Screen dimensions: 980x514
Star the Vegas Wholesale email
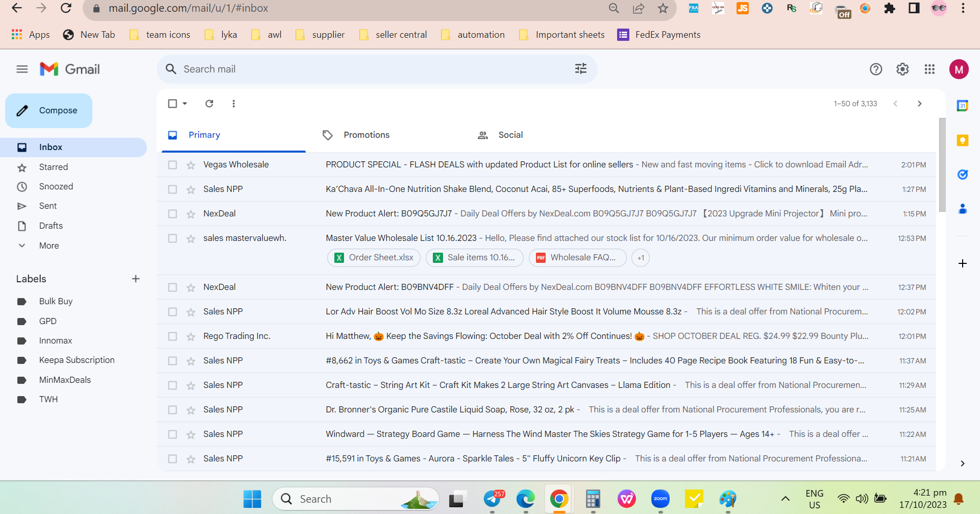[x=191, y=165]
